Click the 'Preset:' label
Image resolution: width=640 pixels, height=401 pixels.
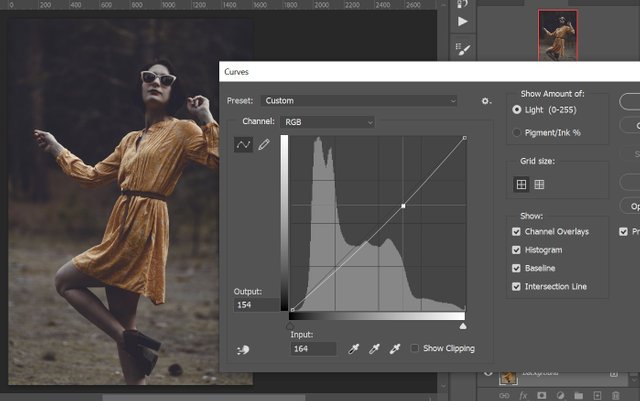tap(240, 101)
